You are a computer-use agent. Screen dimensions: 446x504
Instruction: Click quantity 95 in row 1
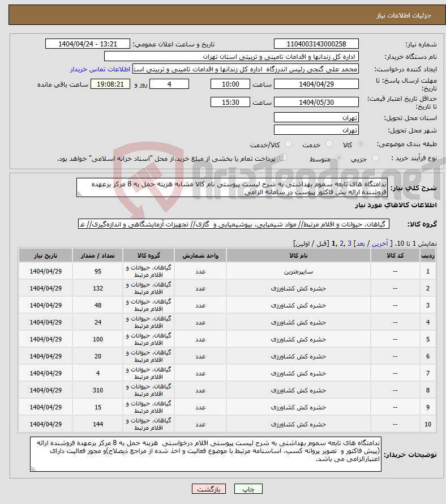tap(98, 272)
